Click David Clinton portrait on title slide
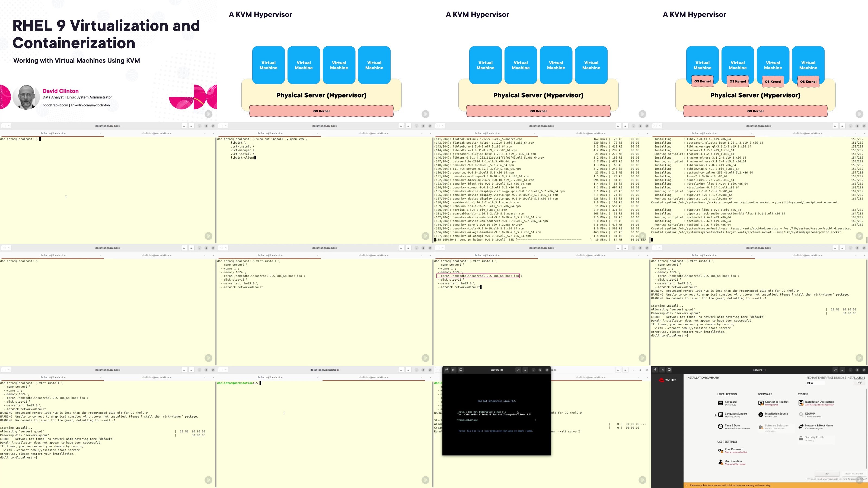This screenshot has width=868, height=488. click(x=26, y=97)
